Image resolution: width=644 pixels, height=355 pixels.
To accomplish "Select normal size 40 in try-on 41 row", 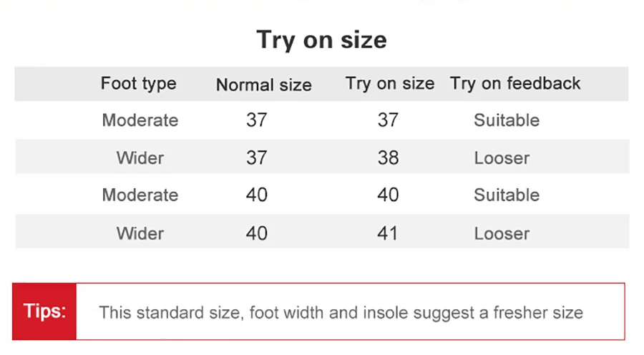I will (256, 233).
